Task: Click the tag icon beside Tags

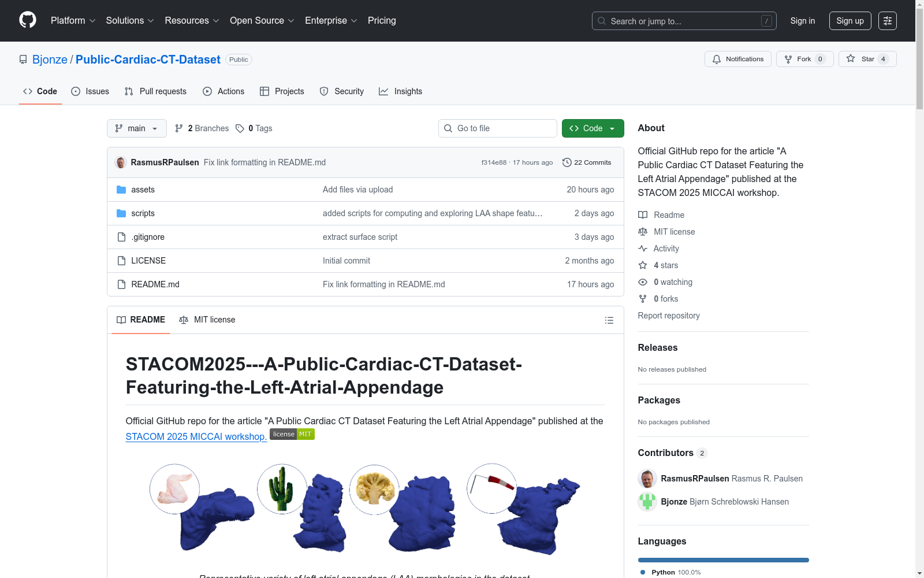Action: [240, 128]
